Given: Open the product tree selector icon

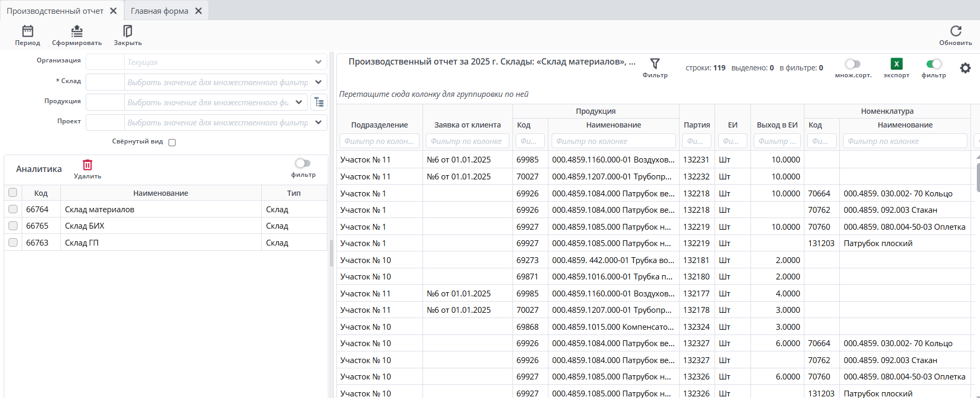Looking at the screenshot, I should point(318,102).
